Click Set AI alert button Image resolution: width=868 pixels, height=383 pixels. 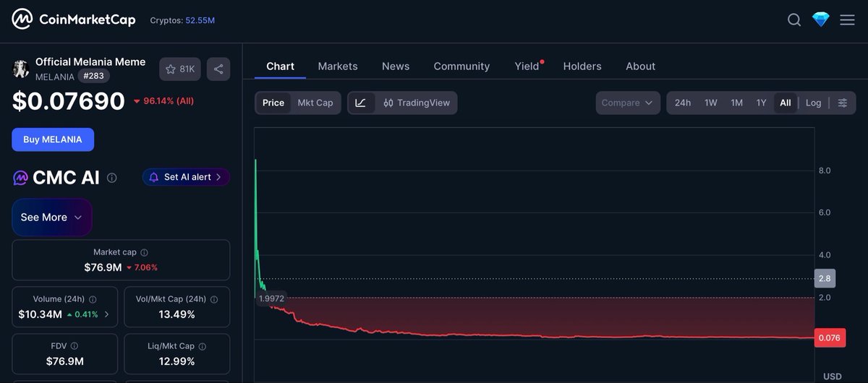(186, 177)
